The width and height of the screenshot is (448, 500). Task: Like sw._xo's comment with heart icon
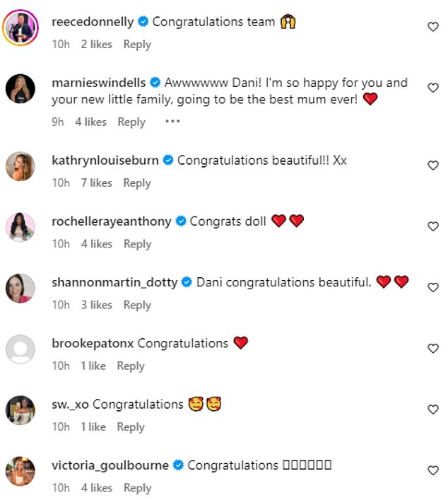coord(433,409)
